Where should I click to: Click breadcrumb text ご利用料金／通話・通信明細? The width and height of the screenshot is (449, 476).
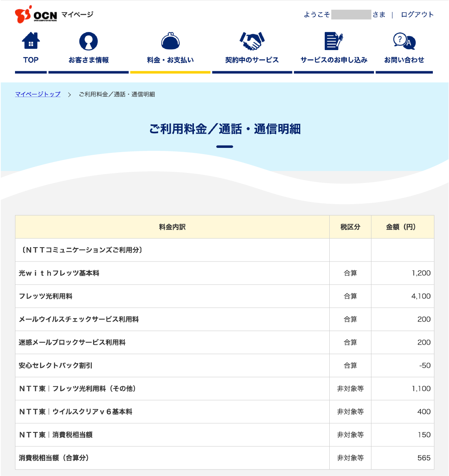coord(117,94)
